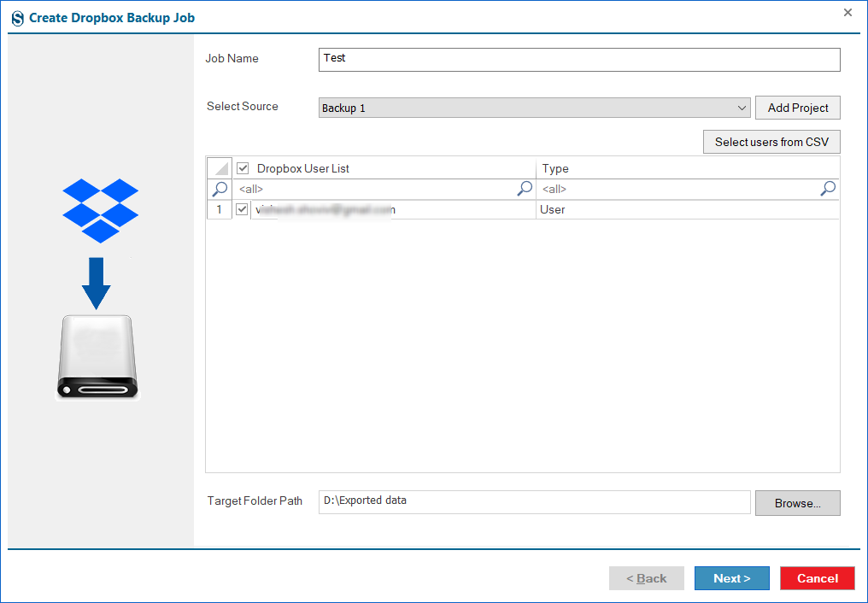Uncheck the user checkbox in row 1
This screenshot has width=868, height=603.
[x=242, y=209]
